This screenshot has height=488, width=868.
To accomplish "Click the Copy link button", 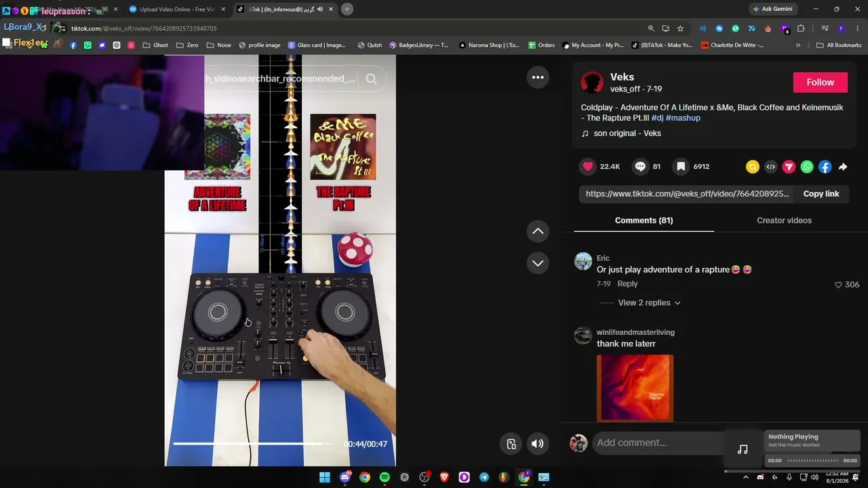I will click(x=821, y=194).
